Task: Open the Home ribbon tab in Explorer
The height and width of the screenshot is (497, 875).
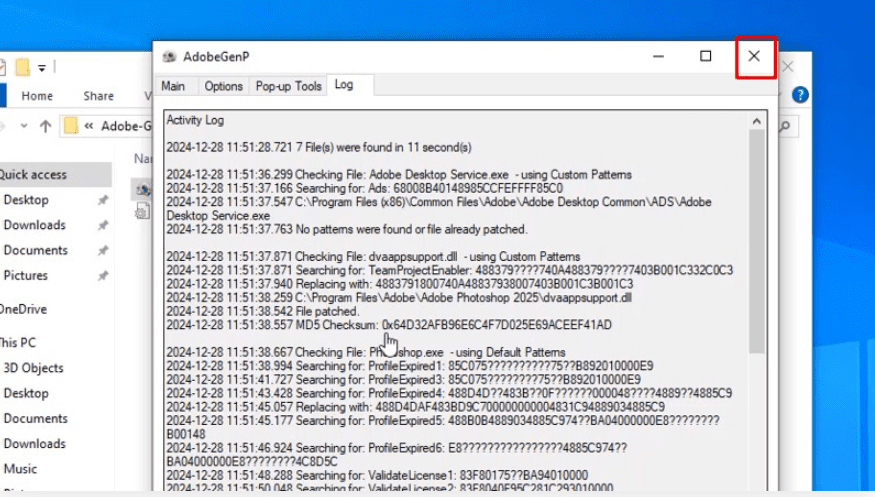Action: (37, 96)
